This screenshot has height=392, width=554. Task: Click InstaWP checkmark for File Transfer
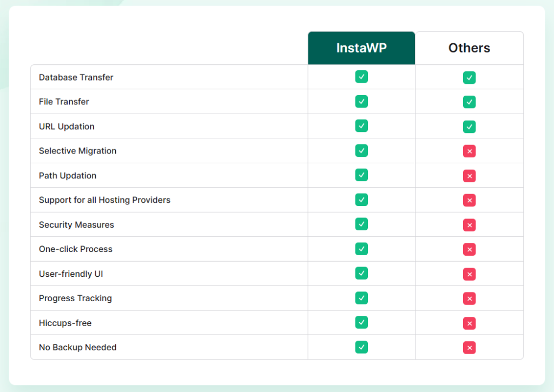(x=361, y=101)
